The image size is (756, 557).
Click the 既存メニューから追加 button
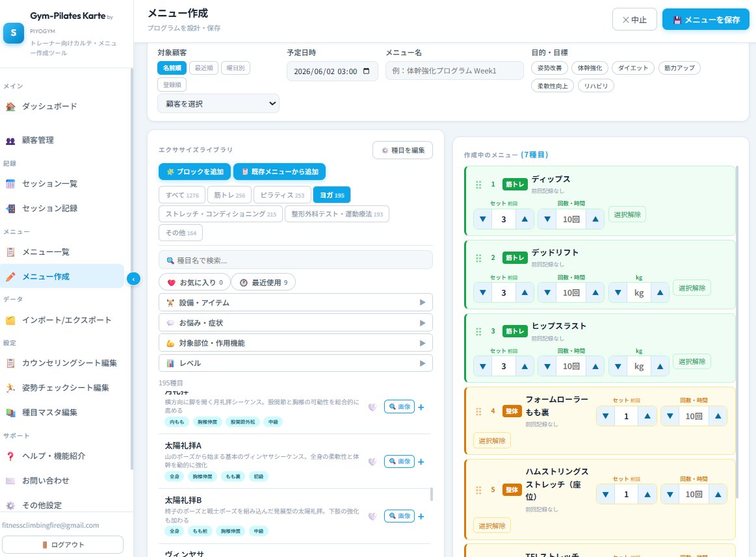click(280, 172)
